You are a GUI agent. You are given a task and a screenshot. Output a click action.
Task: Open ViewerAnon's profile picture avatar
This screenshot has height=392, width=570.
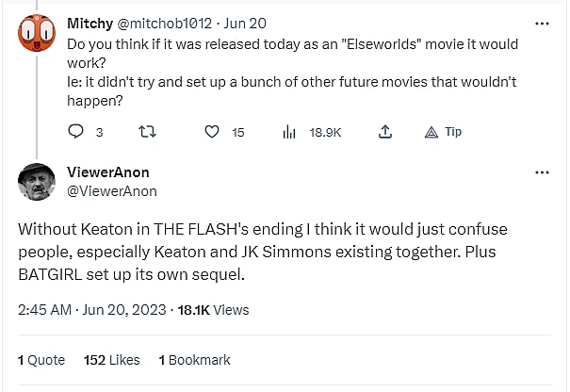tap(37, 181)
